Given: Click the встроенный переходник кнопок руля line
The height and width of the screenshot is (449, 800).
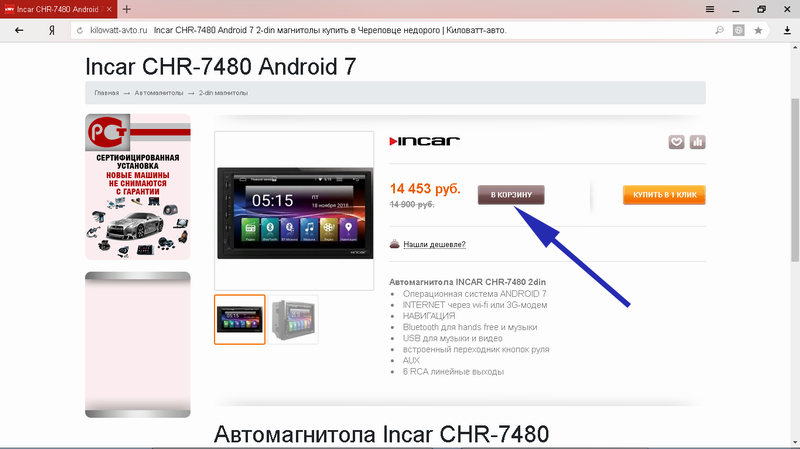Looking at the screenshot, I should pyautogui.click(x=476, y=350).
